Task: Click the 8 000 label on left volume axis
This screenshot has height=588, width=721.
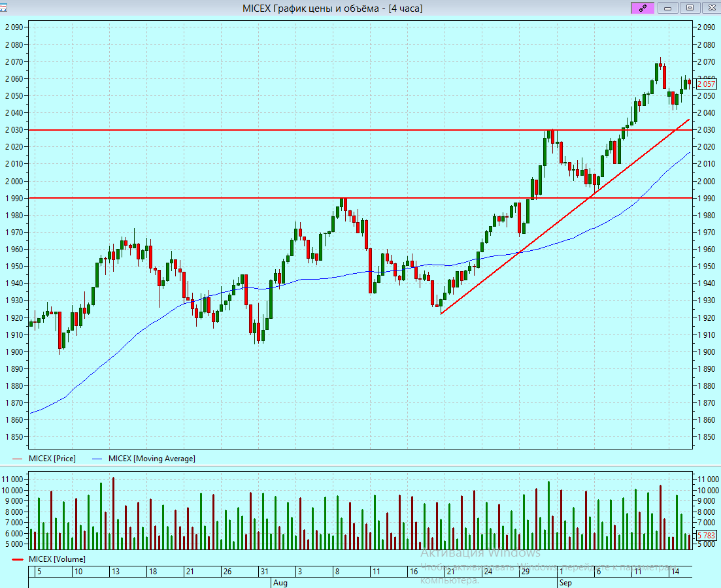Action: coord(14,512)
